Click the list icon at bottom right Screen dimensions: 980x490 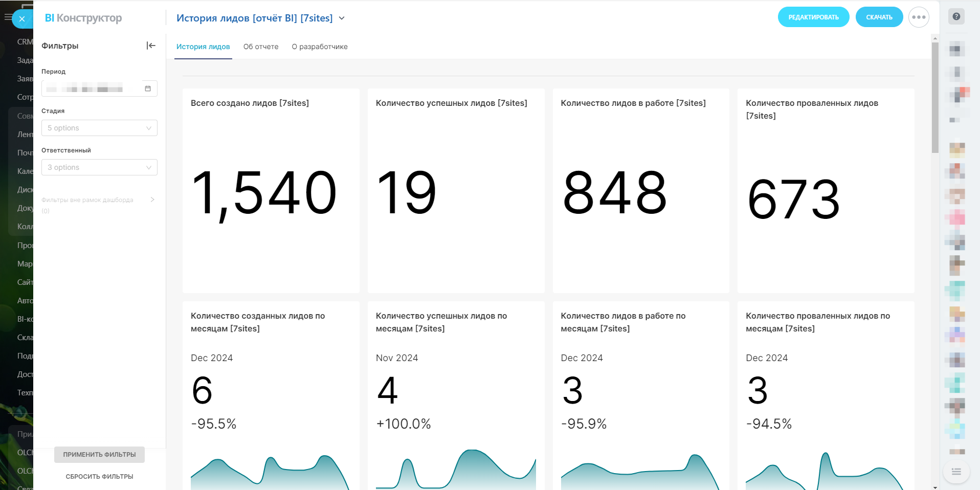point(956,472)
